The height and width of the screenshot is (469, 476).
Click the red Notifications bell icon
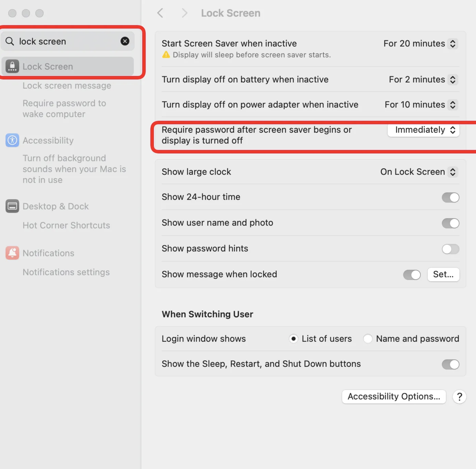(12, 253)
